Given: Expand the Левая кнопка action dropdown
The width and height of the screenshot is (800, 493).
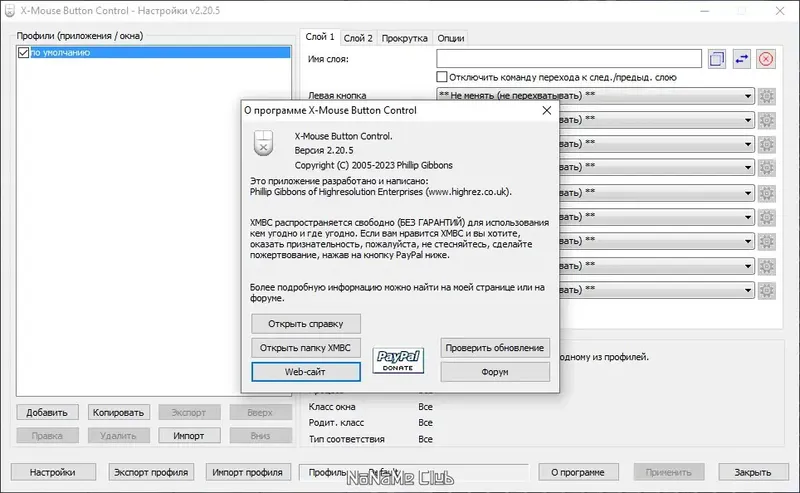Looking at the screenshot, I should (x=747, y=96).
